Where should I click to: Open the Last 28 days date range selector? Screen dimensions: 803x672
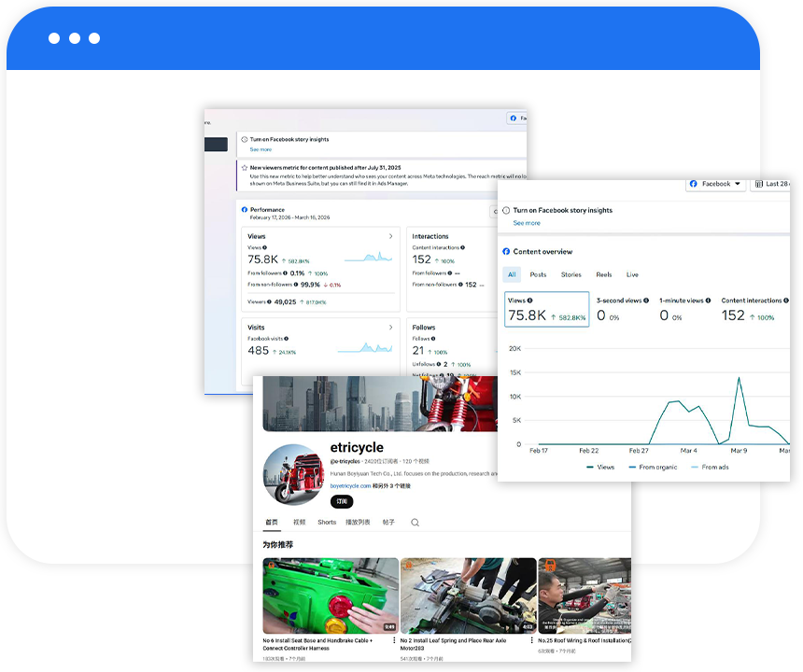pos(770,184)
